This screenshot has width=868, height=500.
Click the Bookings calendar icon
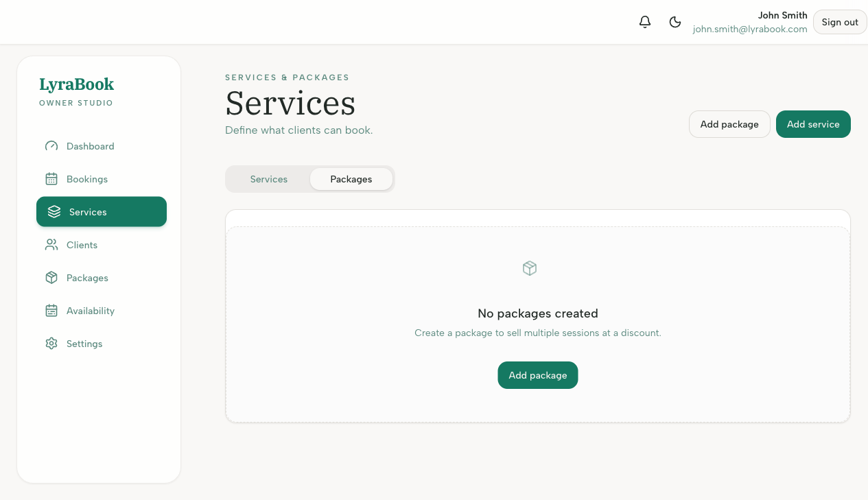click(x=51, y=179)
